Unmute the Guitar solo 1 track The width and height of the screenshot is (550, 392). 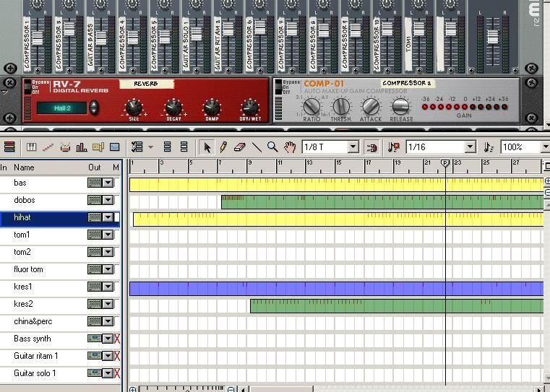[117, 373]
